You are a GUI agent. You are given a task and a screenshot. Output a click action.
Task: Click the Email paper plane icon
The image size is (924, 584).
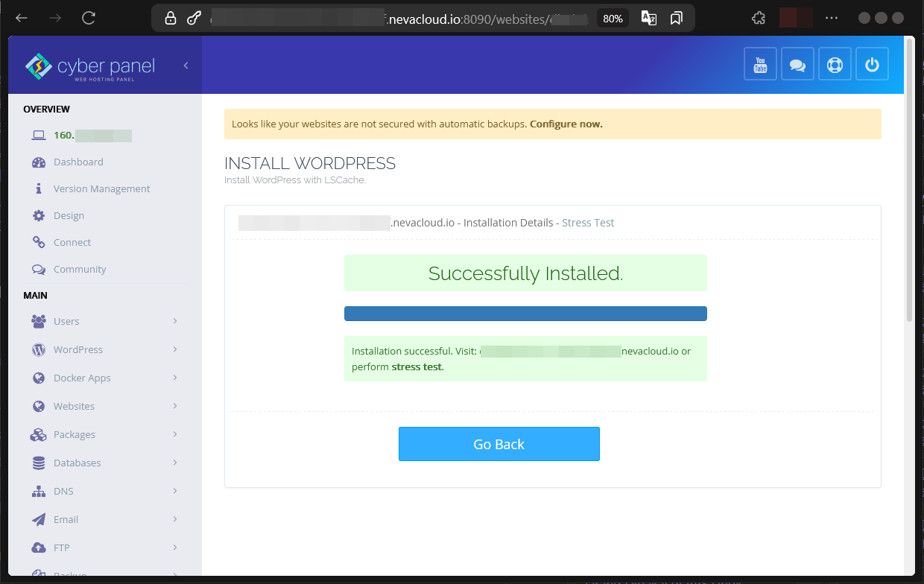pyautogui.click(x=39, y=519)
